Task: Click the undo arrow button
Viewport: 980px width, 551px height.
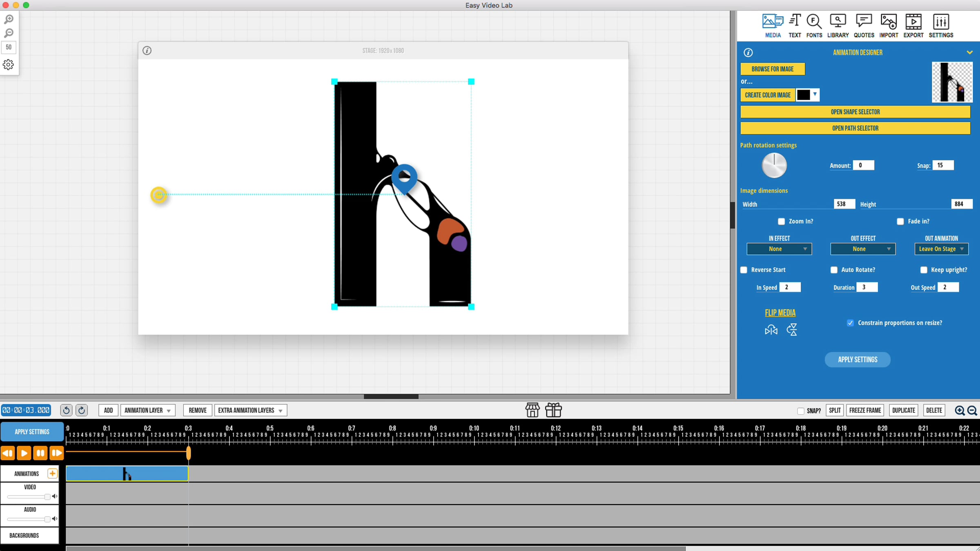Action: 66,410
